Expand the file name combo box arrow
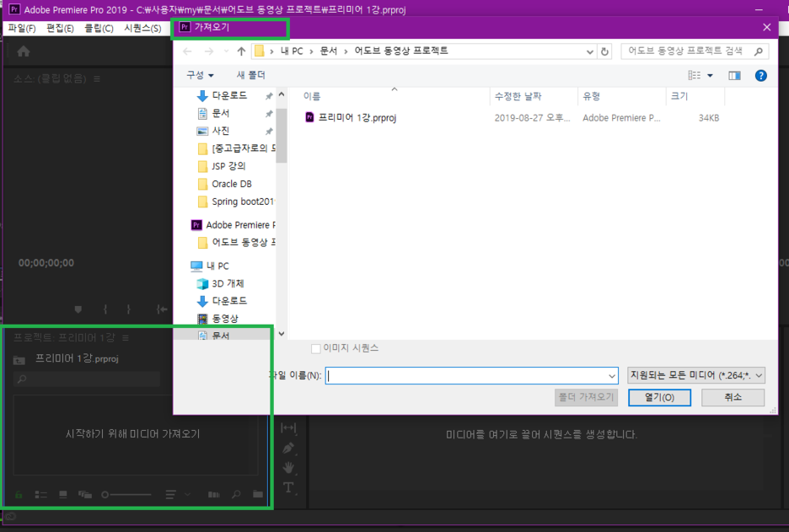789x532 pixels. [612, 376]
